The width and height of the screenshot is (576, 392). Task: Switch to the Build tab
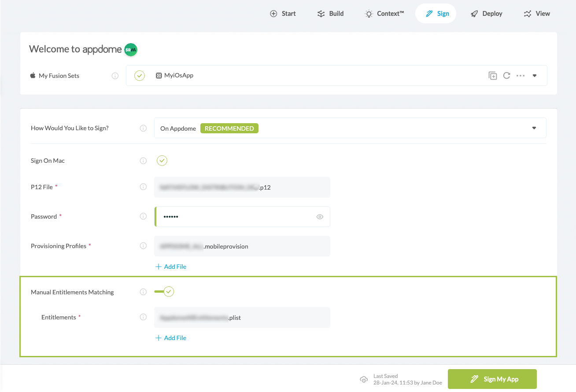330,14
